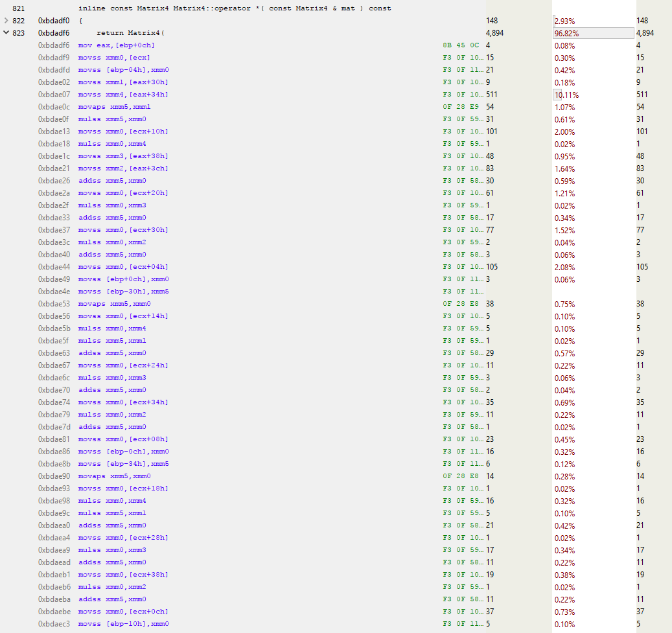The width and height of the screenshot is (672, 633).
Task: Click the sample count 4,894 beside opcode column
Action: tap(494, 33)
